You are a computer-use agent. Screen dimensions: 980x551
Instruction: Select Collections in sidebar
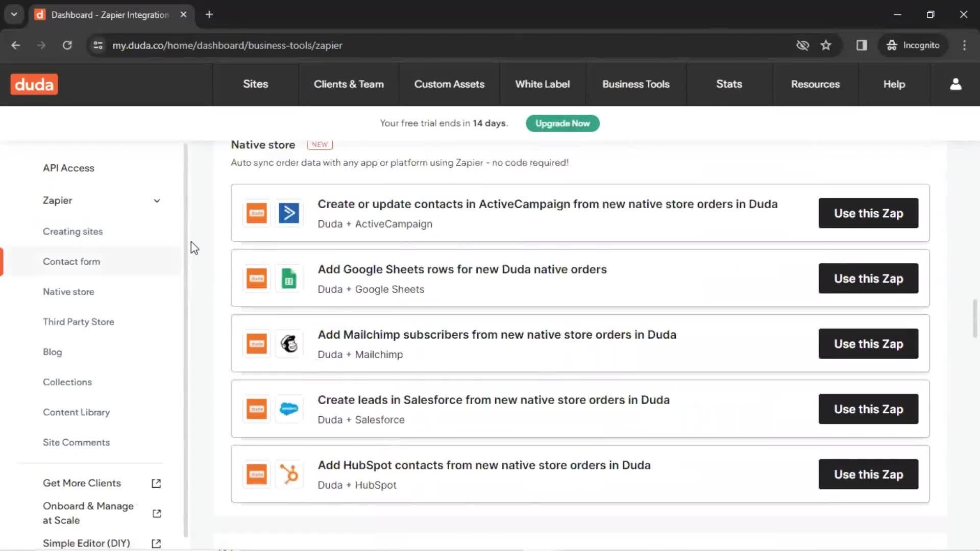tap(67, 382)
